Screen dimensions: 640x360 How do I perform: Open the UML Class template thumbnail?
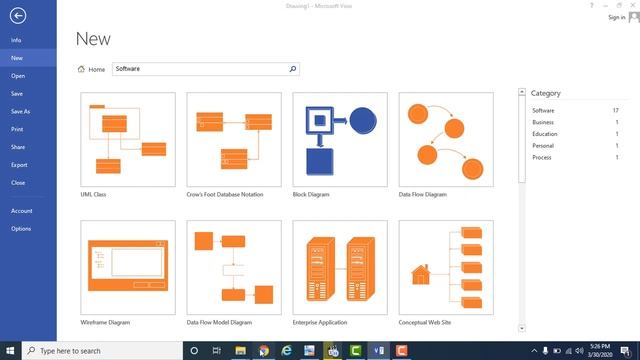(128, 140)
